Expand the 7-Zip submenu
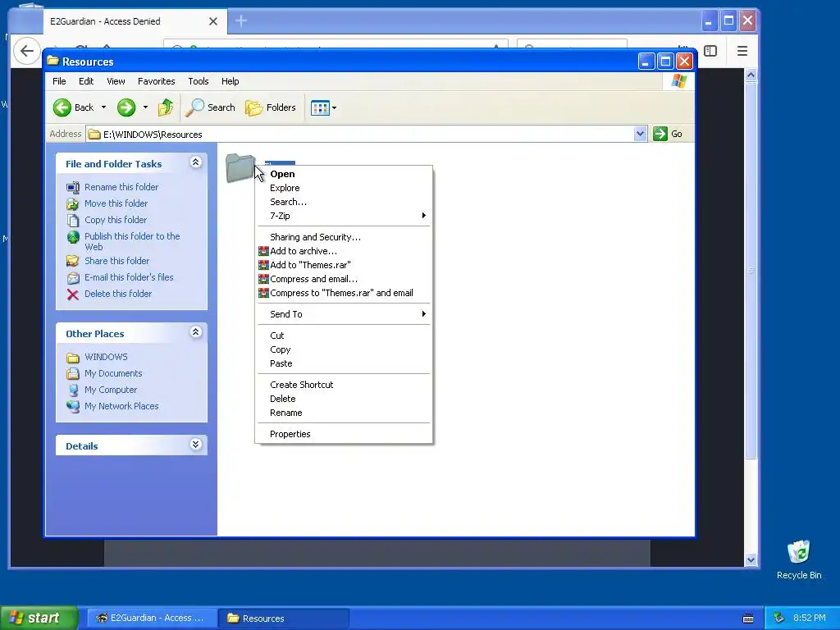This screenshot has height=630, width=840. coord(344,216)
